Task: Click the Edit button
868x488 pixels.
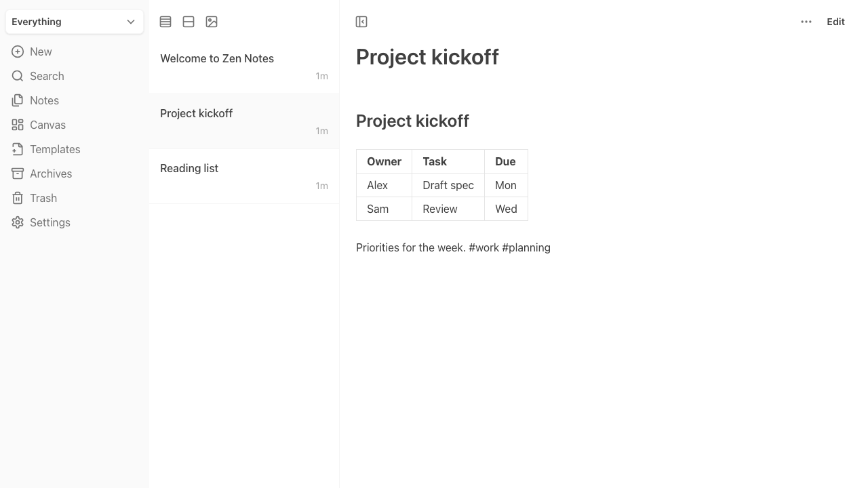Action: click(835, 22)
